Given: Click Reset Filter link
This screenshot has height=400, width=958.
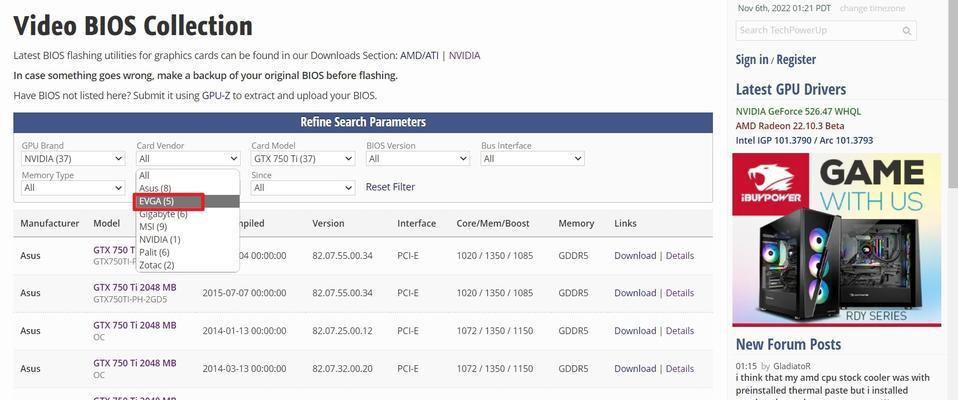Looking at the screenshot, I should point(390,187).
